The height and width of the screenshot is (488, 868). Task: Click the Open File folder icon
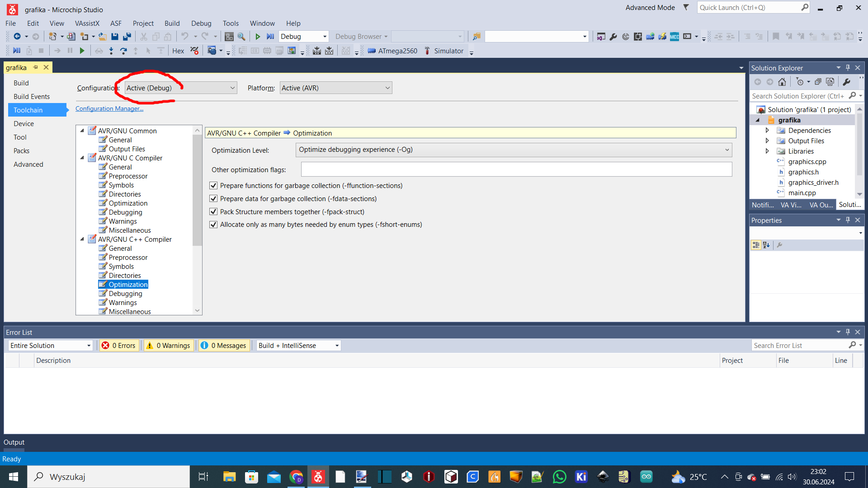click(x=103, y=37)
